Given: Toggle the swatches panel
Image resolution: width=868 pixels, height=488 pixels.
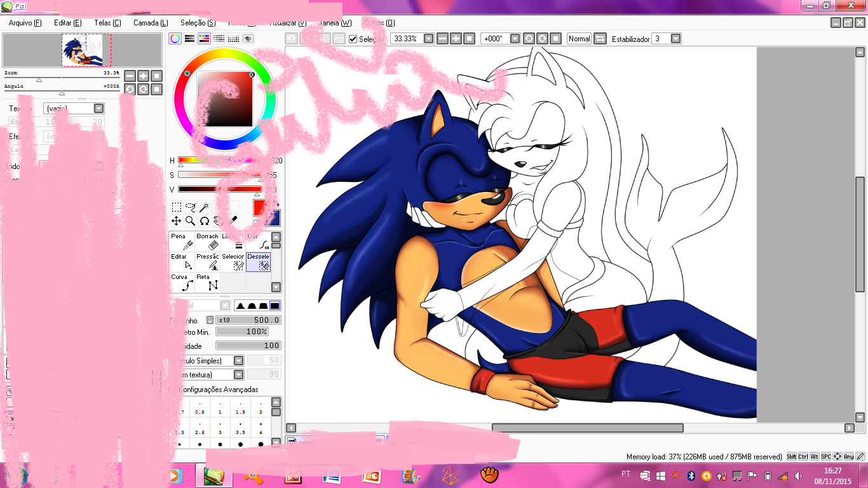Looking at the screenshot, I should click(233, 39).
